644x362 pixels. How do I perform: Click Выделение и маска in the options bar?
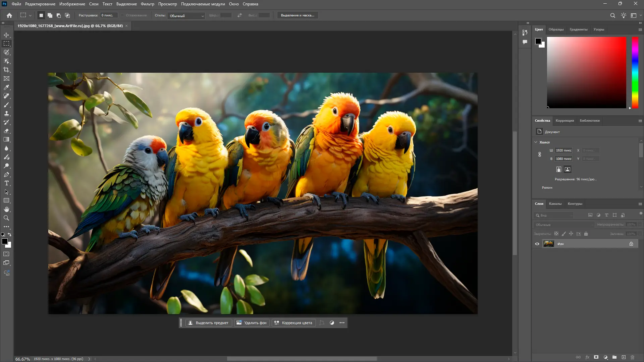coord(298,15)
